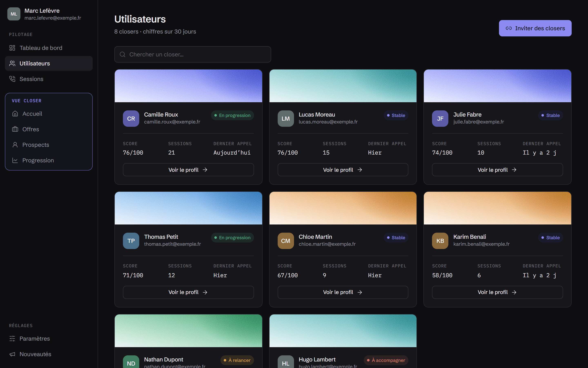Click the ML avatar for Marc Lefèvre
This screenshot has height=368, width=588.
(14, 14)
